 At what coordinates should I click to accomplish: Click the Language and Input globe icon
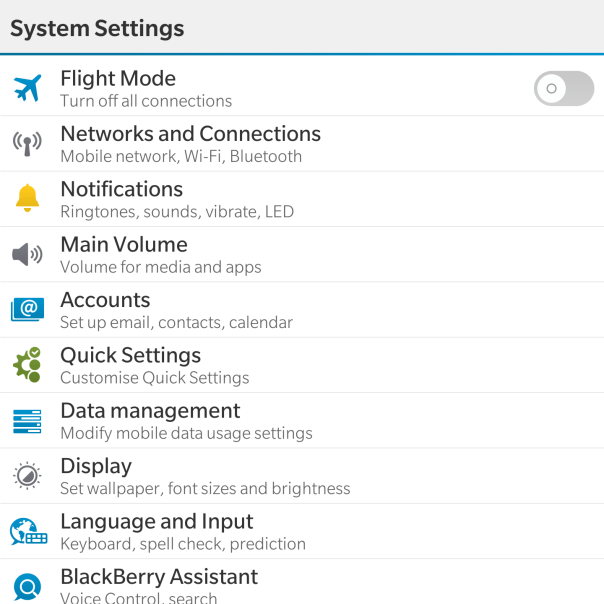coord(28,531)
